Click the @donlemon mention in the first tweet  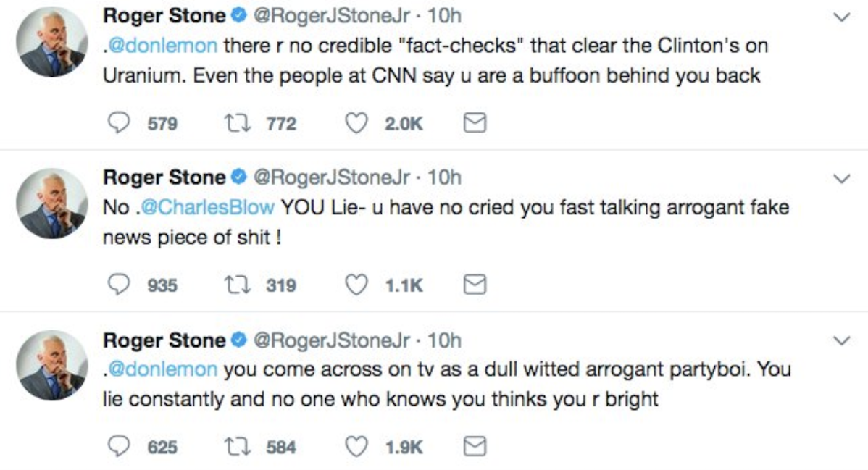[x=162, y=46]
